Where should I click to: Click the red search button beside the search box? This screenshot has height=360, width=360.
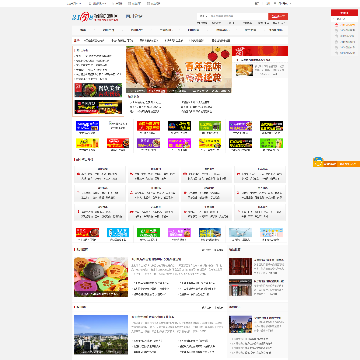tap(278, 16)
